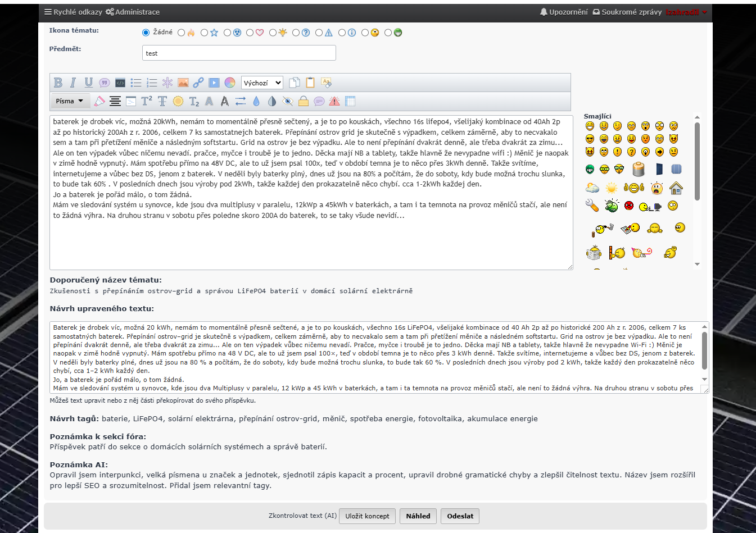The height and width of the screenshot is (533, 756).
Task: Select the flame topic icon radio
Action: point(181,33)
